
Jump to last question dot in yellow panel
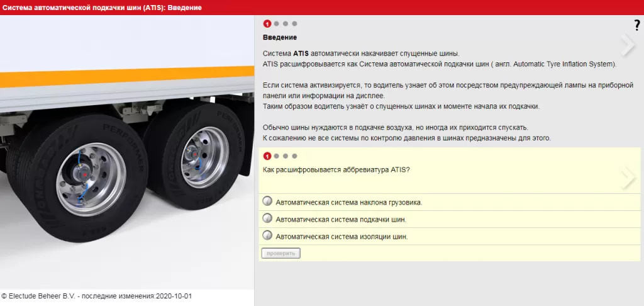294,156
